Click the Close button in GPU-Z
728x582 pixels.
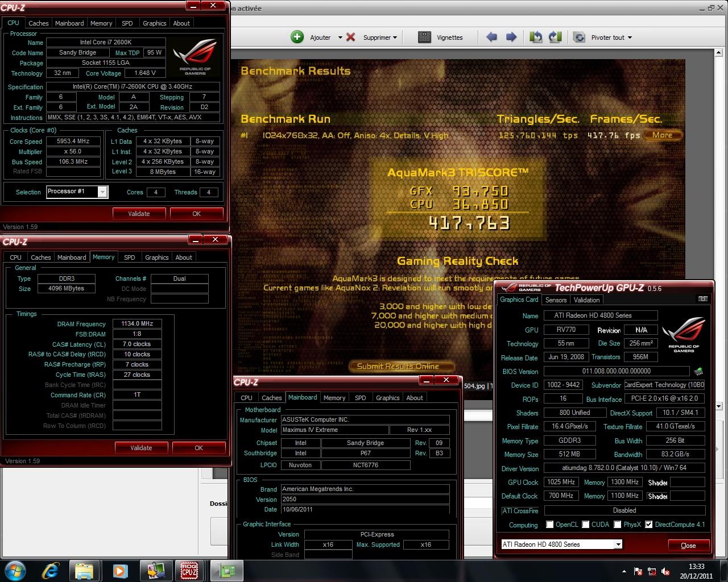pos(688,545)
